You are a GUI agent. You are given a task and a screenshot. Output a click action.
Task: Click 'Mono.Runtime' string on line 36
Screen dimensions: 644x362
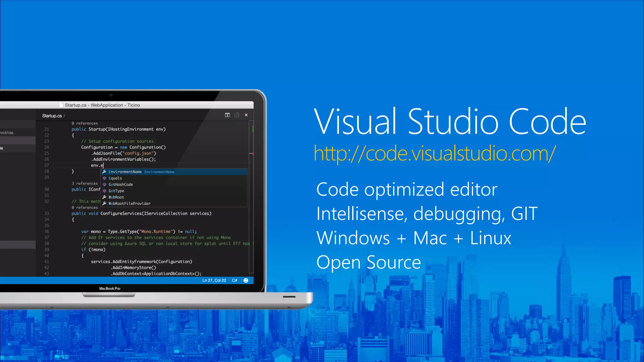click(156, 232)
